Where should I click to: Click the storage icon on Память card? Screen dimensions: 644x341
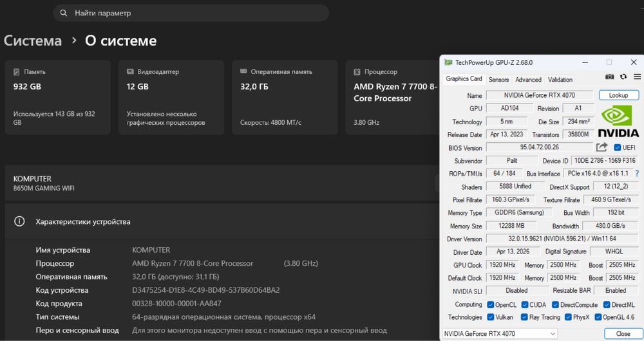click(x=17, y=72)
